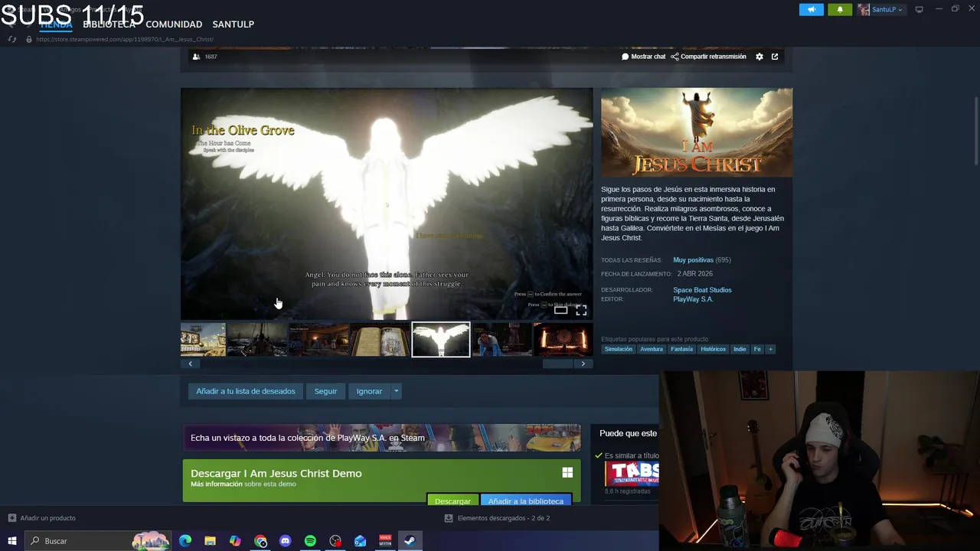
Task: Open the COMUNIDAD tab
Action: tap(174, 24)
